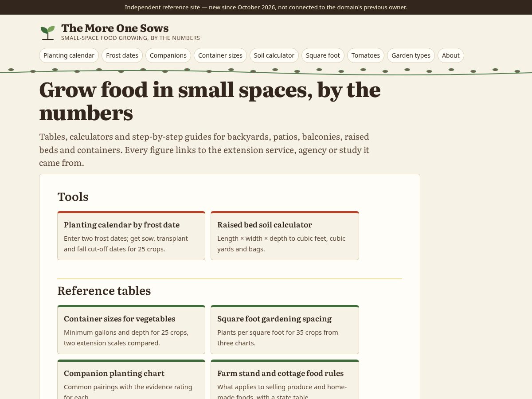Click text 'Enter two frost dates; get sow, transplant'
532x399 pixels.
coord(126,239)
